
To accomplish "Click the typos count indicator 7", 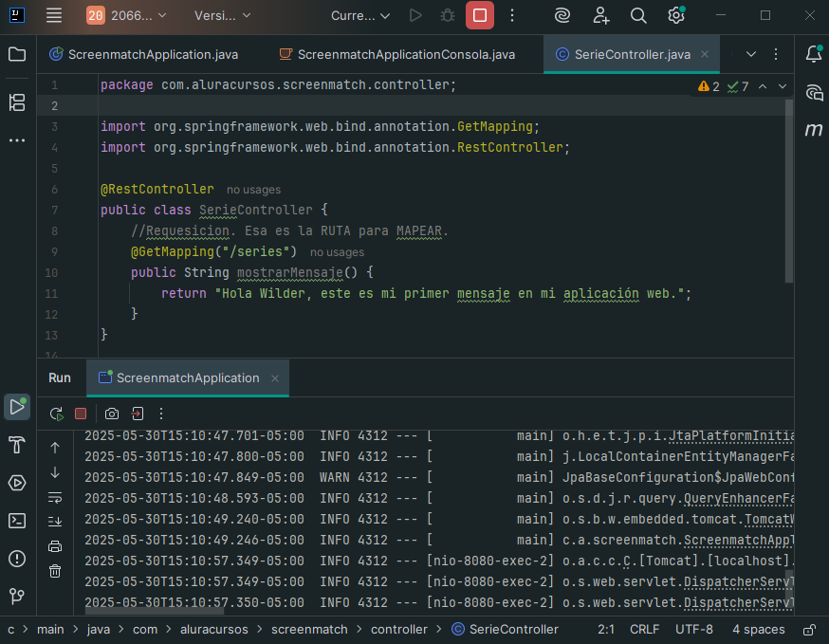I will (x=738, y=86).
